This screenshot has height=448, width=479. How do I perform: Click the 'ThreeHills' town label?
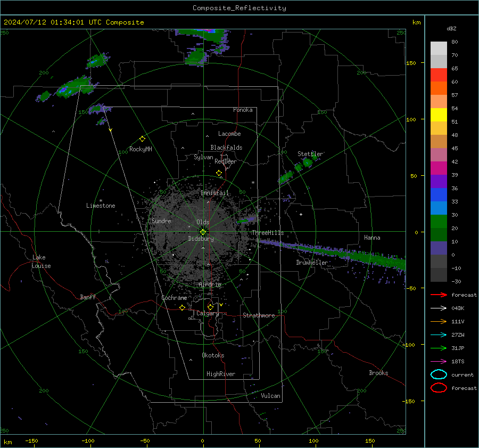268,233
